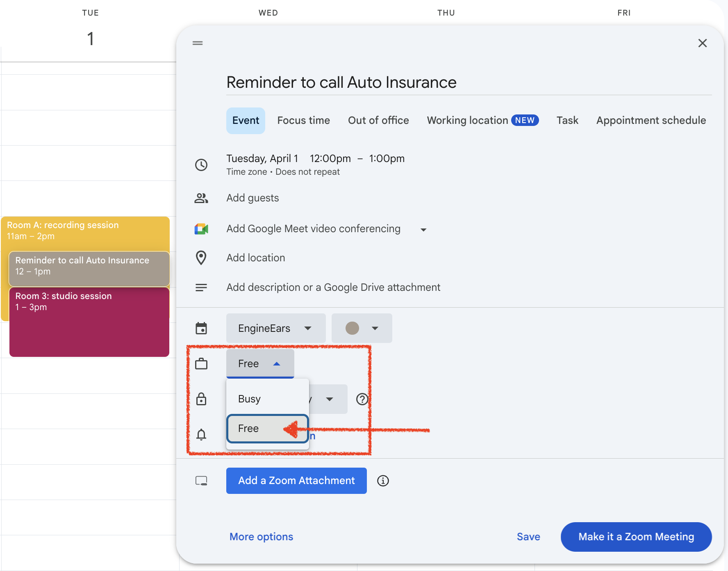
Task: Open the EngineEars calendar dropdown
Action: tap(275, 328)
